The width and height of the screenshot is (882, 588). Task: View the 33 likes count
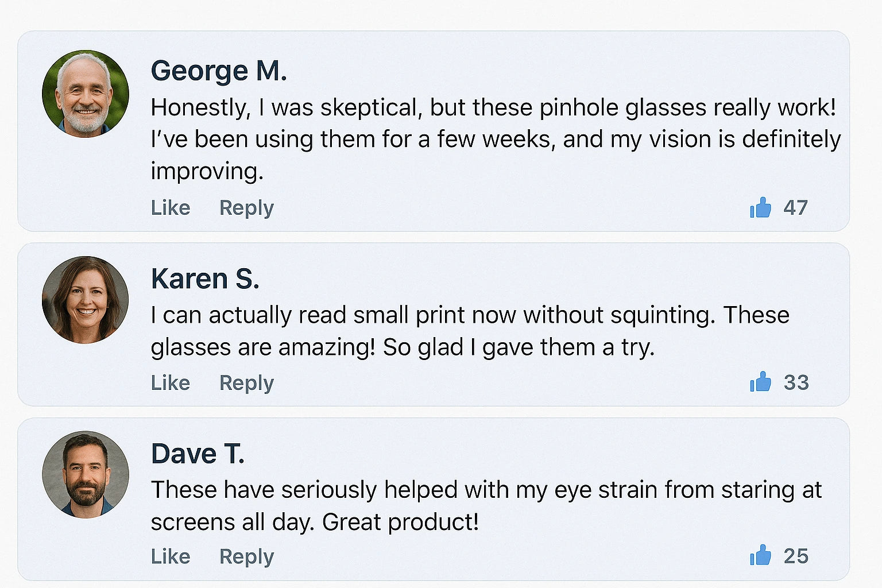[x=796, y=382]
